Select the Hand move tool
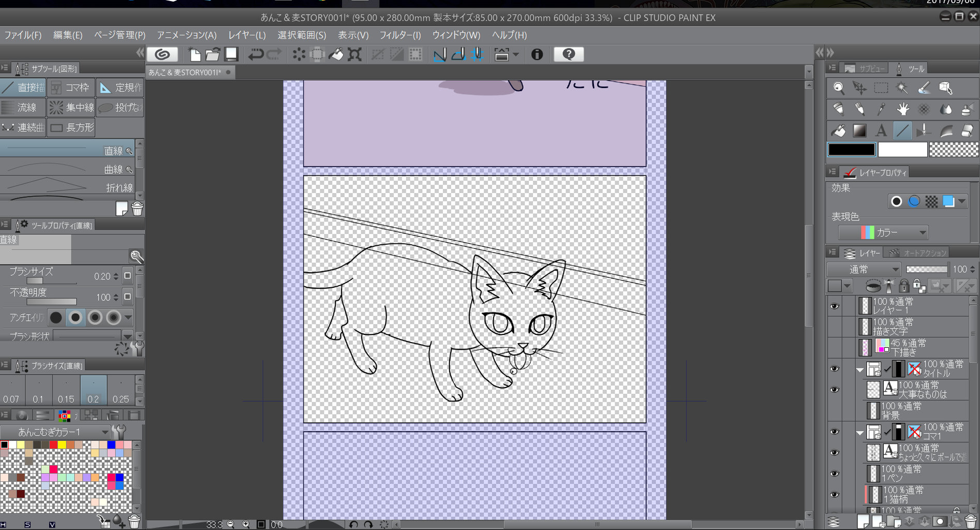Image resolution: width=980 pixels, height=530 pixels. point(903,109)
